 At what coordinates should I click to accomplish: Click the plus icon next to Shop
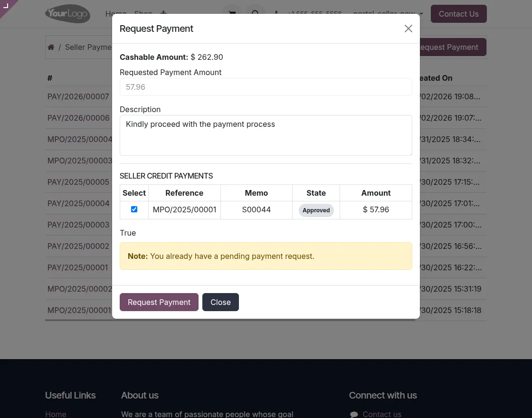tap(163, 14)
